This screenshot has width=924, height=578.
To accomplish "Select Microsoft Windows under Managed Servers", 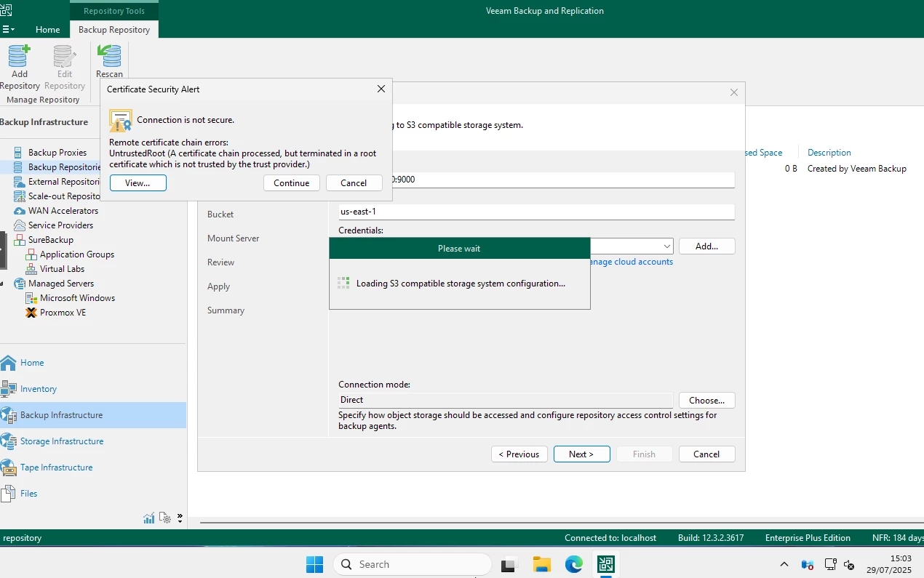I will [78, 298].
